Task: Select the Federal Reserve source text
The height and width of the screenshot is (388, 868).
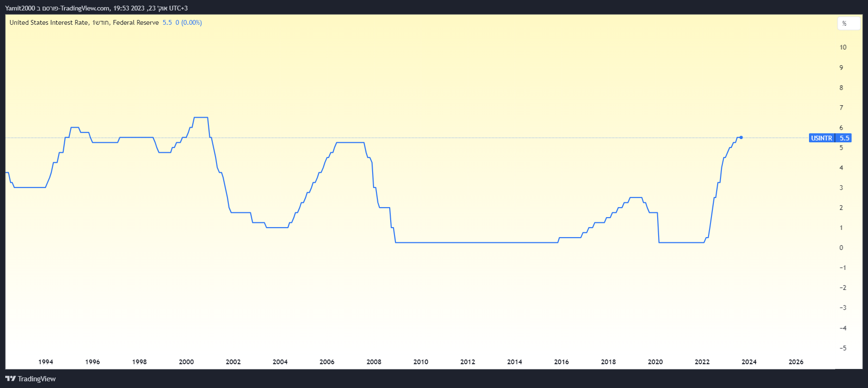Action: [136, 22]
